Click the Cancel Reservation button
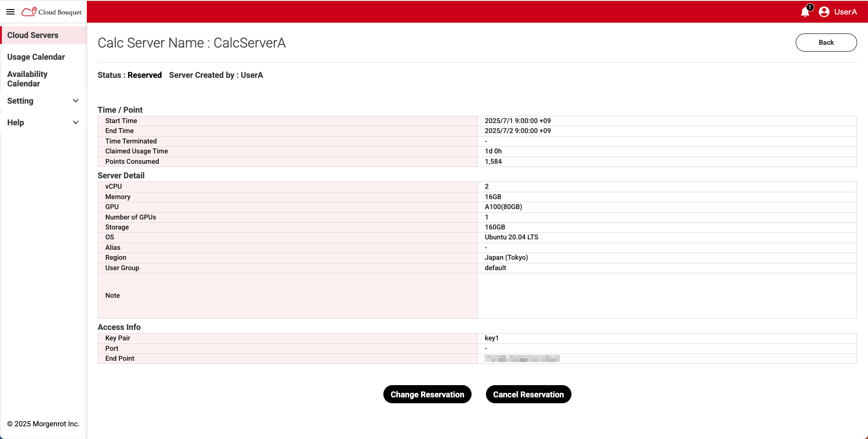 click(528, 394)
